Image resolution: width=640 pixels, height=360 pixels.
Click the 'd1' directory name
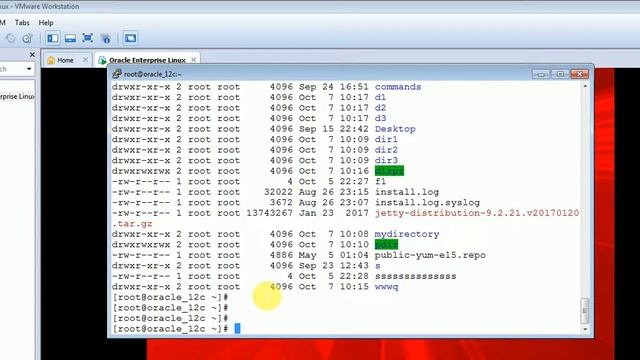pyautogui.click(x=380, y=98)
